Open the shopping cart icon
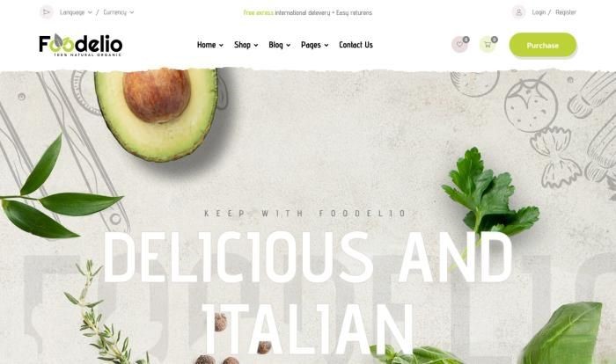 pos(488,44)
